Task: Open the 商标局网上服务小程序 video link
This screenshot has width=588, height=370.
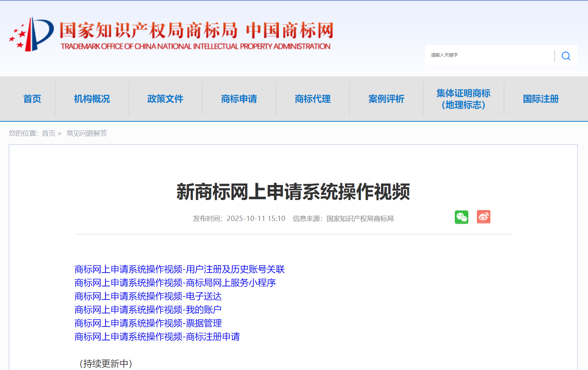Action: click(175, 283)
